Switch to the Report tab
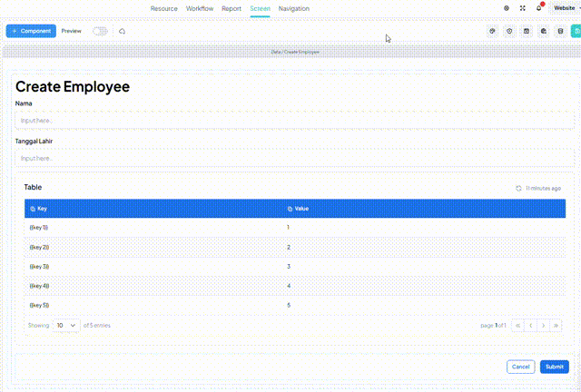Screen dimensions: 581x392 (231, 8)
